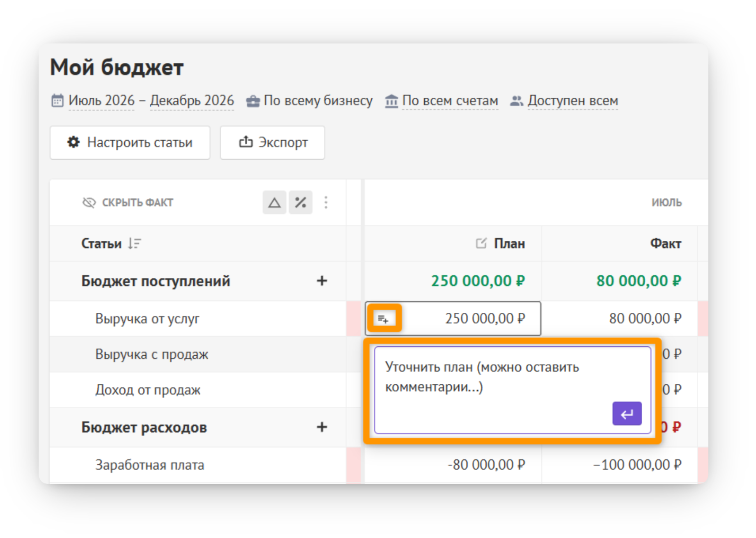
Task: Toggle the percent deviation view
Action: tap(300, 202)
